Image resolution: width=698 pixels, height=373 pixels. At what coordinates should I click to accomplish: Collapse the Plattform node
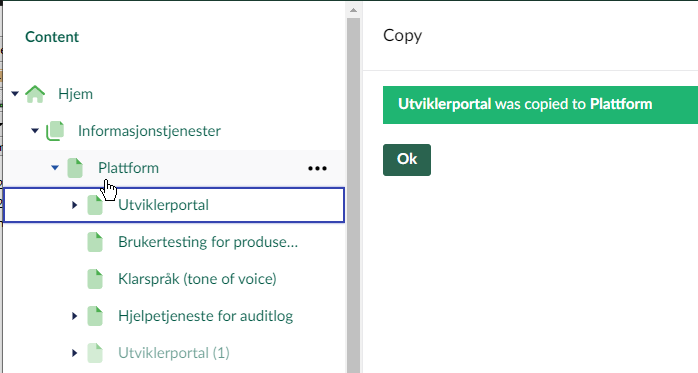click(x=55, y=168)
